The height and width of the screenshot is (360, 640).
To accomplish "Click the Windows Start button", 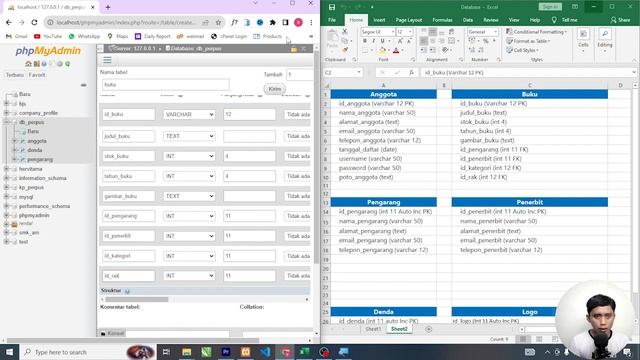I will point(9,352).
